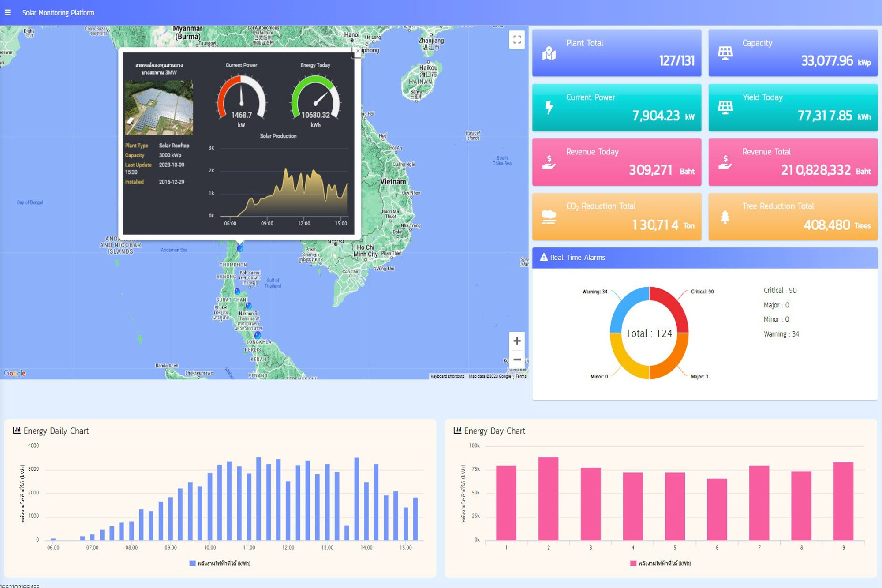Click the Yield Today solar panel icon
Viewport: 882px width, 588px height.
pos(725,107)
